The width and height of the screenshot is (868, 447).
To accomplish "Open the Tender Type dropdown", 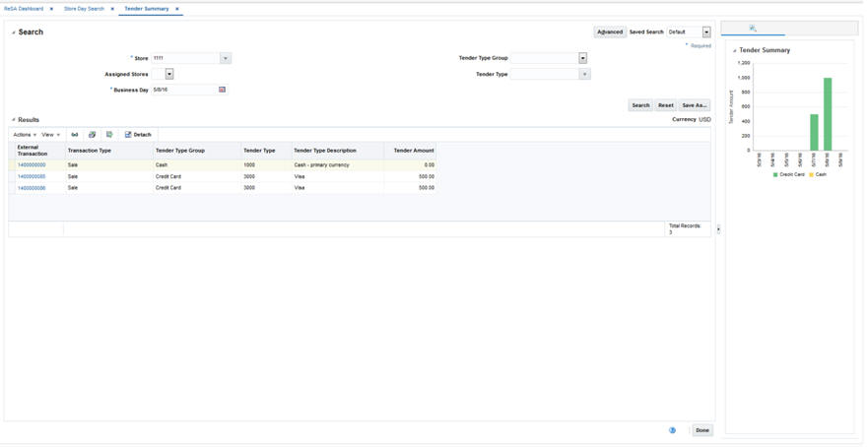I will point(584,74).
